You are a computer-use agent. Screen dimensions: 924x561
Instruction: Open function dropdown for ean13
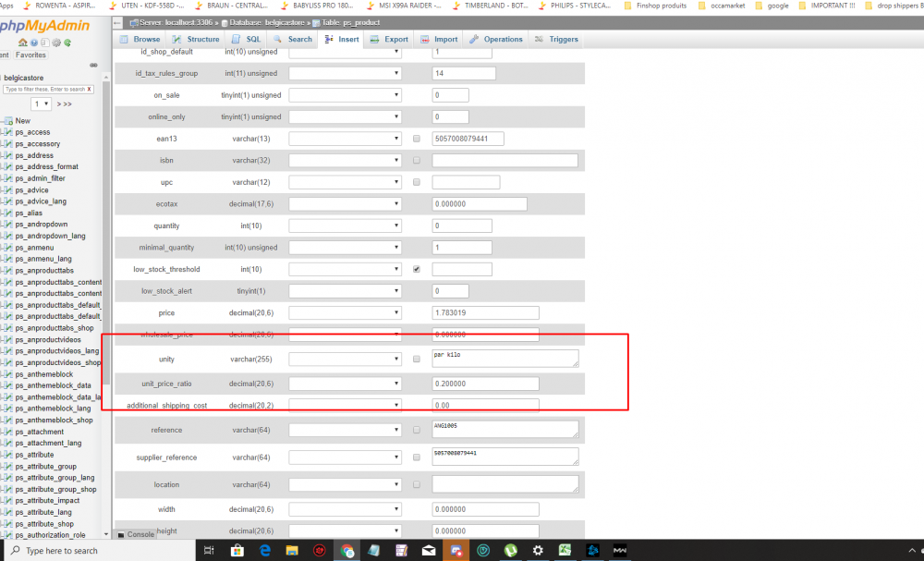[x=345, y=139]
